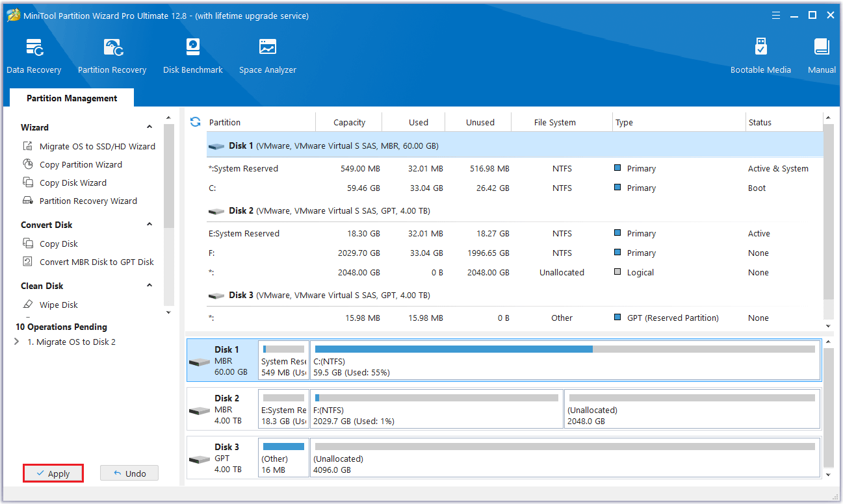Collapse the Clean Disk section

[149, 286]
